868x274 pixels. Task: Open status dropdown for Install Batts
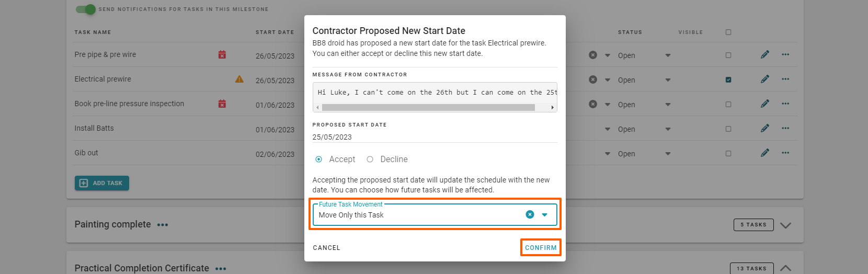pyautogui.click(x=668, y=129)
